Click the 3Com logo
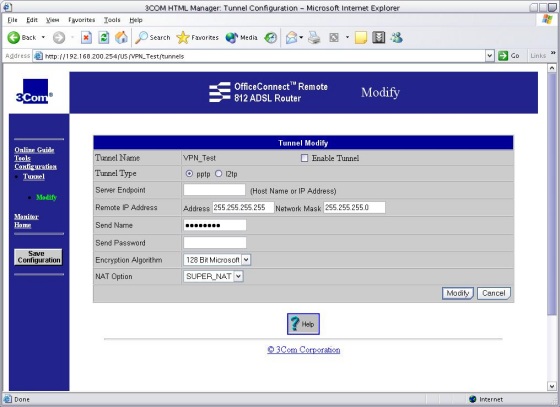Image resolution: width=560 pixels, height=407 pixels. click(34, 92)
